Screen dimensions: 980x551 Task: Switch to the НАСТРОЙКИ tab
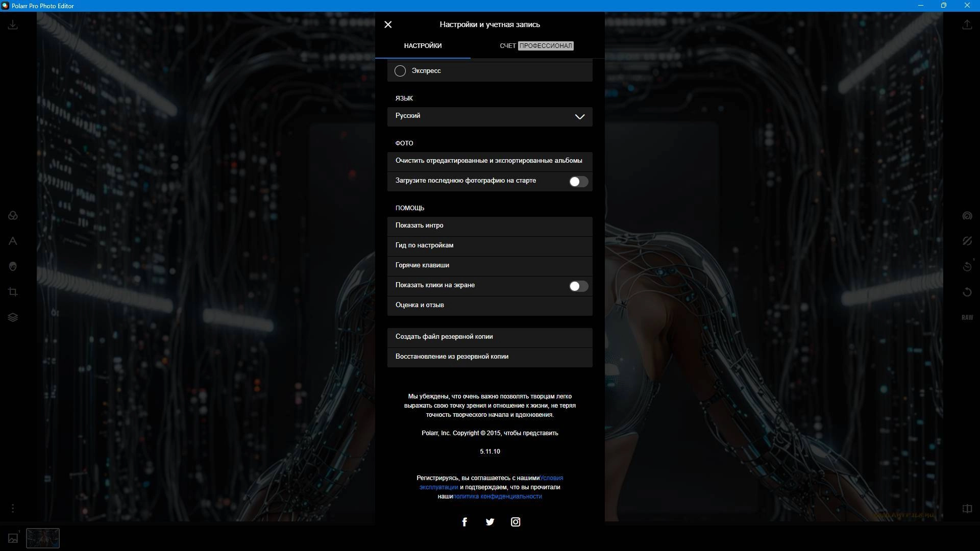click(423, 46)
